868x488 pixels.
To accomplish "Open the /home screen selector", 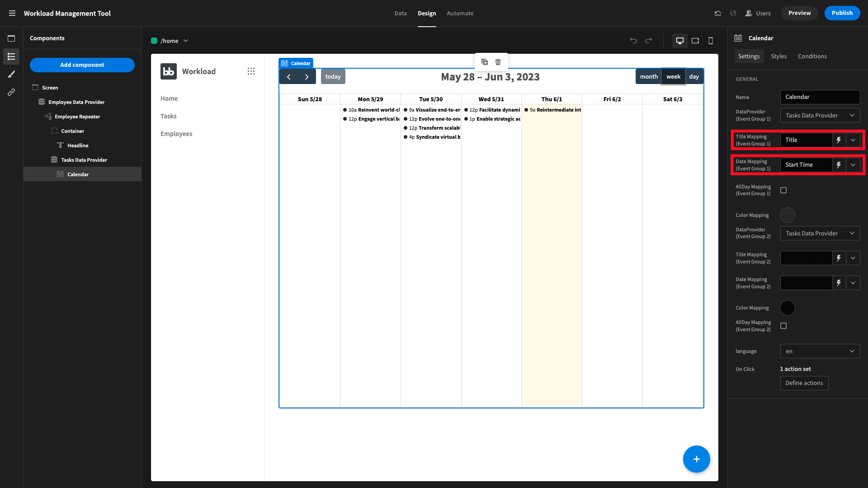I will coord(170,41).
